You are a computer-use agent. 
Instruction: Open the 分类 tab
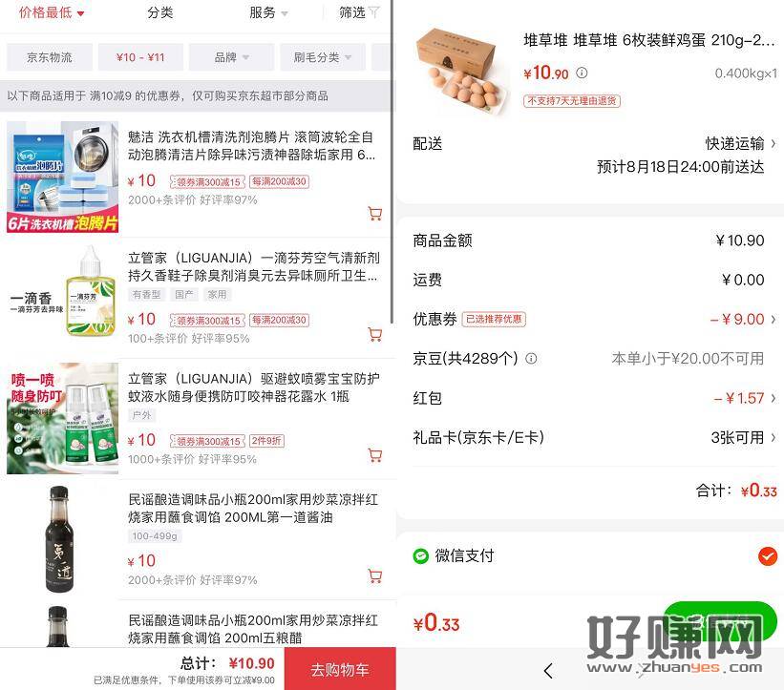[160, 12]
